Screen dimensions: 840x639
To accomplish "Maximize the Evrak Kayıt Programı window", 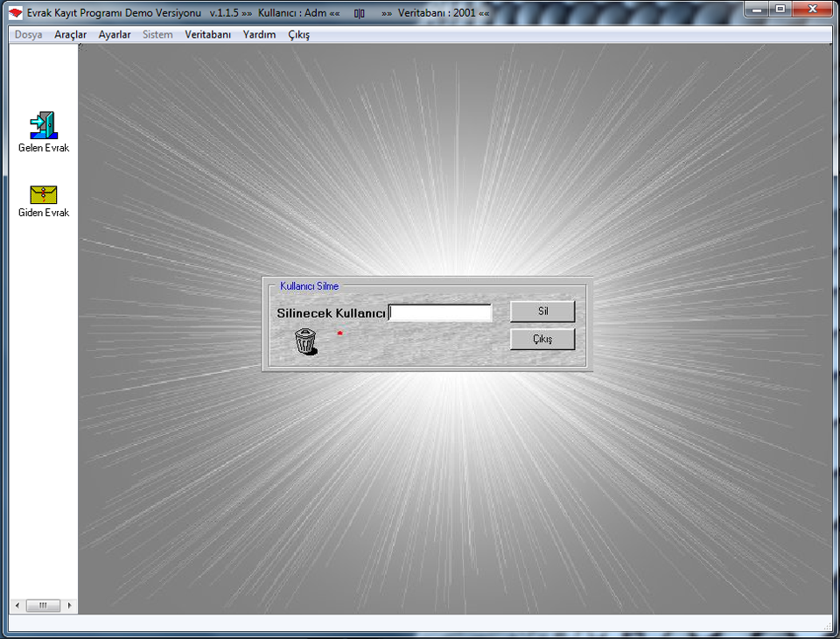I will pos(780,9).
